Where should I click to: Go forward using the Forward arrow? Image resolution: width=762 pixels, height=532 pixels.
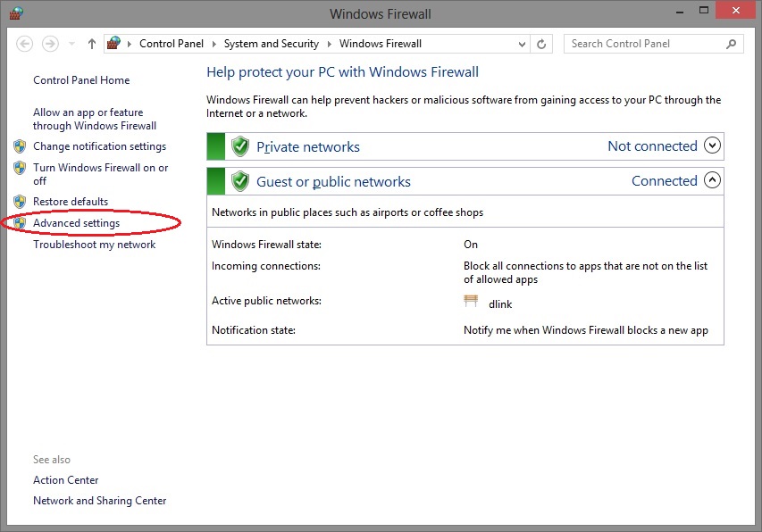click(x=50, y=44)
